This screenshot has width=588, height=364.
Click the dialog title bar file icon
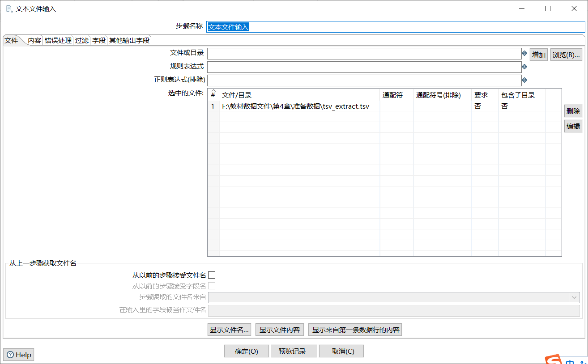coord(9,8)
